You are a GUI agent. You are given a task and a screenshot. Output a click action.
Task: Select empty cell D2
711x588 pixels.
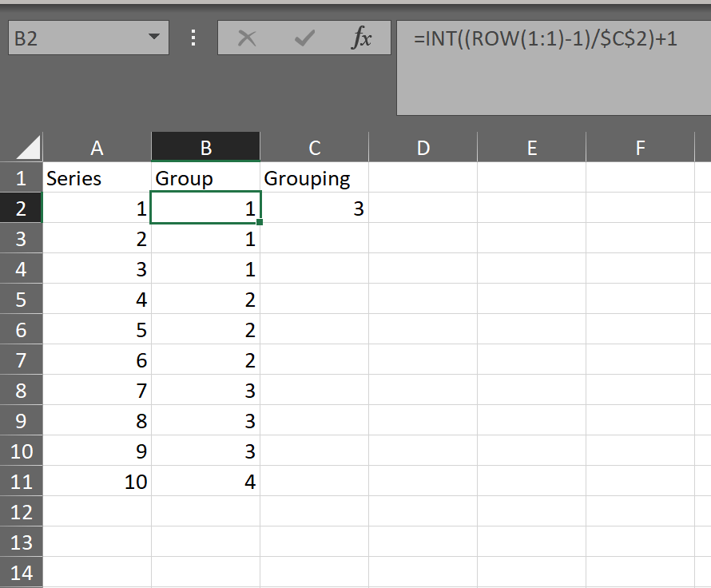(x=423, y=208)
